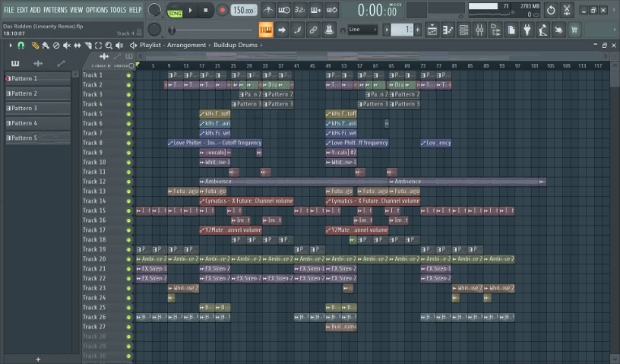The image size is (620, 364).
Task: Open the content library cart icon
Action: [574, 30]
